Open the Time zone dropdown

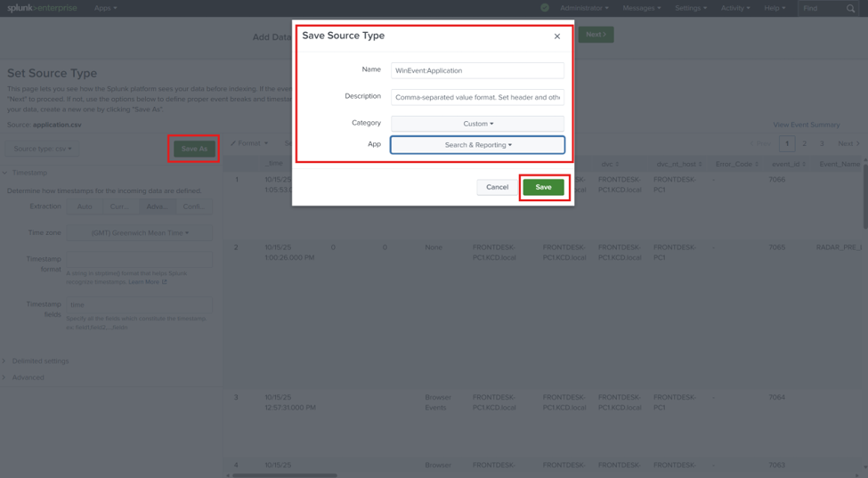[x=140, y=233]
